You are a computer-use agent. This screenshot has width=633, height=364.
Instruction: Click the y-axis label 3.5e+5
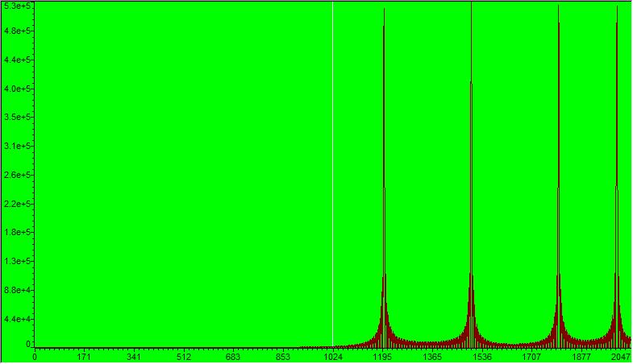(x=16, y=118)
